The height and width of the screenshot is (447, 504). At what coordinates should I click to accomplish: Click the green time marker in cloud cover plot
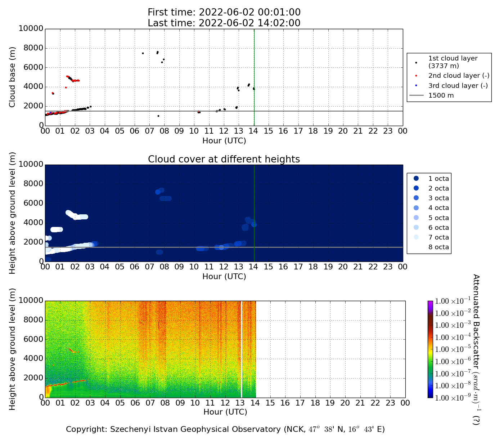click(254, 213)
